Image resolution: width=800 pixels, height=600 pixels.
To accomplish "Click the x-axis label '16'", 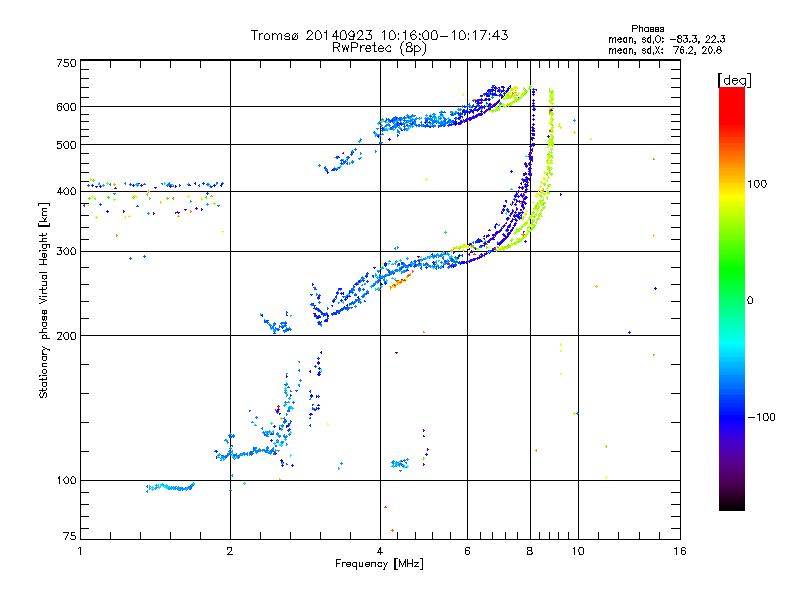I will (x=680, y=551).
